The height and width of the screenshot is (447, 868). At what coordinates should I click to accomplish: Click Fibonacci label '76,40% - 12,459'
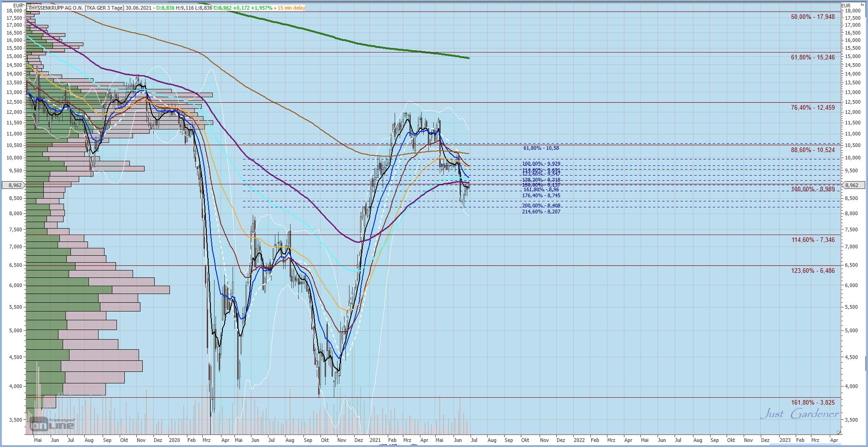813,108
